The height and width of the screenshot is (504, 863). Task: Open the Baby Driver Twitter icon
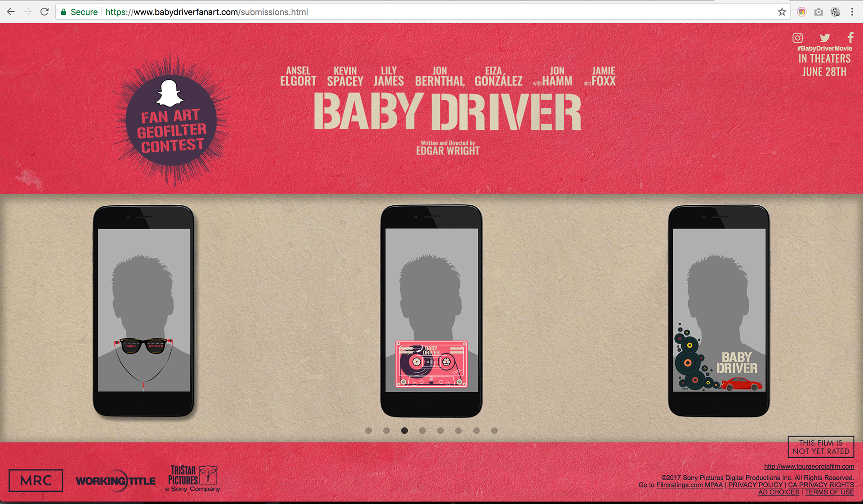[x=825, y=38]
